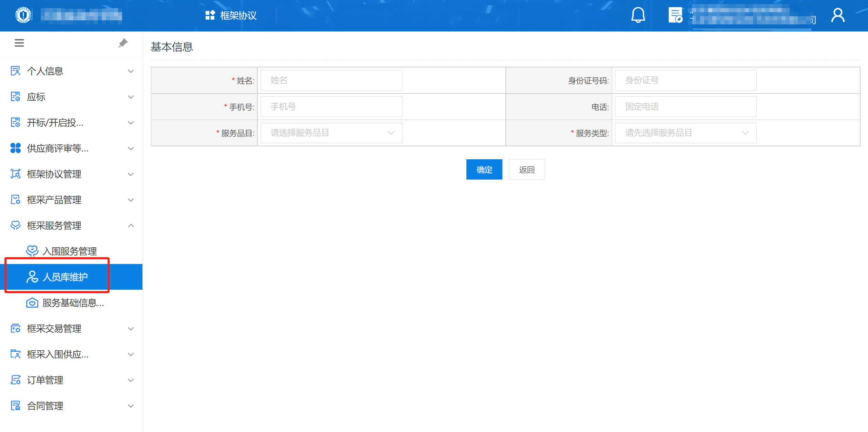Open the 订单管理 menu label
This screenshot has height=432, width=868.
[45, 380]
